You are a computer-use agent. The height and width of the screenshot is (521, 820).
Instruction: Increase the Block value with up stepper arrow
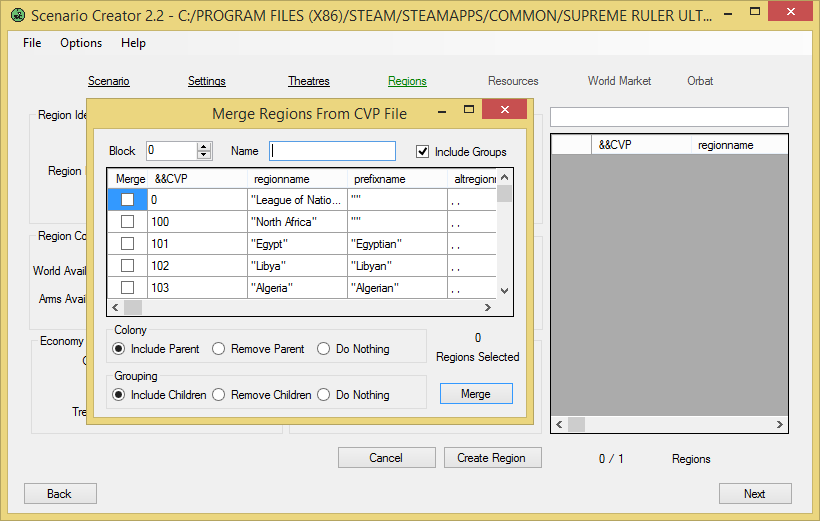click(x=204, y=147)
